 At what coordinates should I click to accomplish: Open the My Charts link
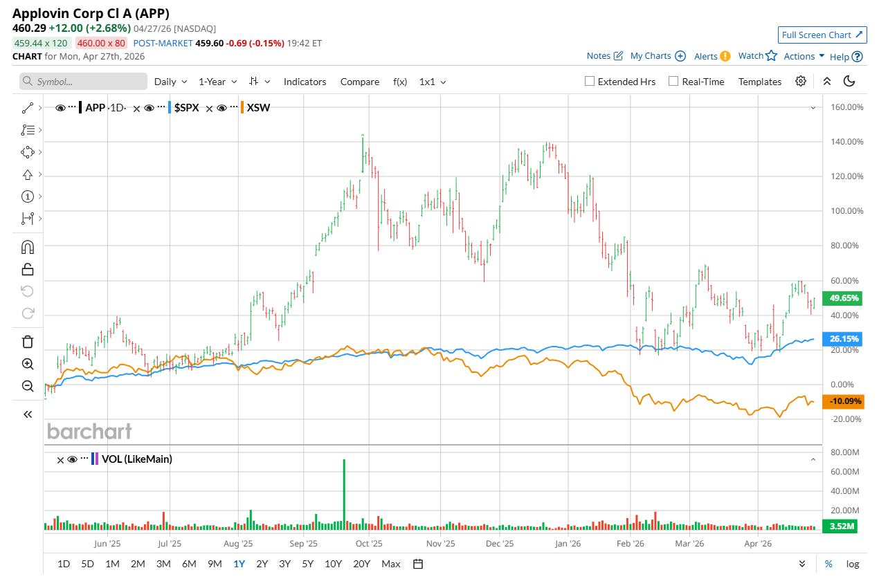[x=658, y=56]
